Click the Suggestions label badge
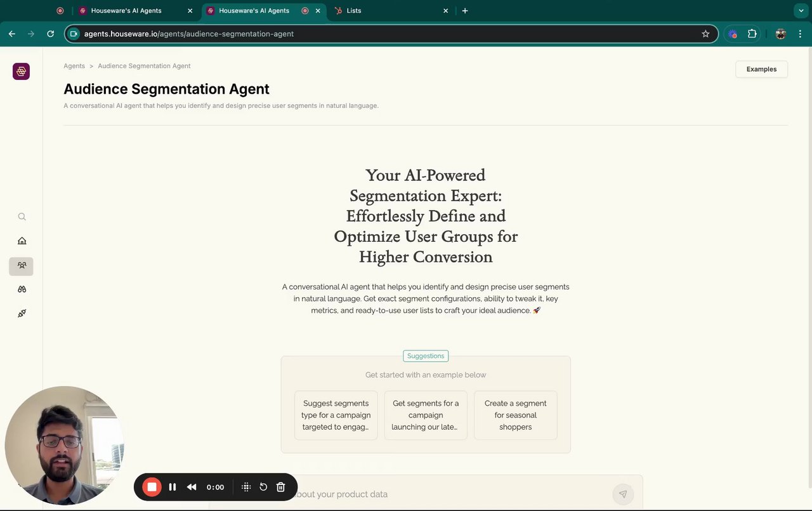Image resolution: width=812 pixels, height=511 pixels. 426,356
